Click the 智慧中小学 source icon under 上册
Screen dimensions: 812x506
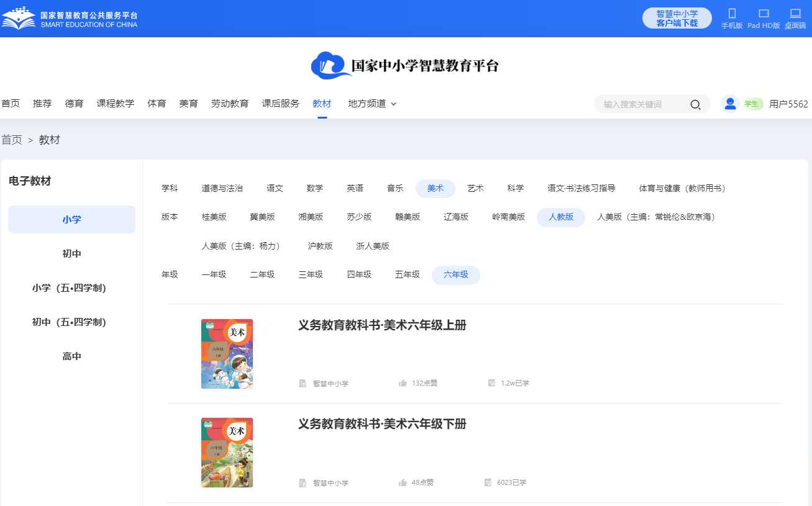click(303, 383)
